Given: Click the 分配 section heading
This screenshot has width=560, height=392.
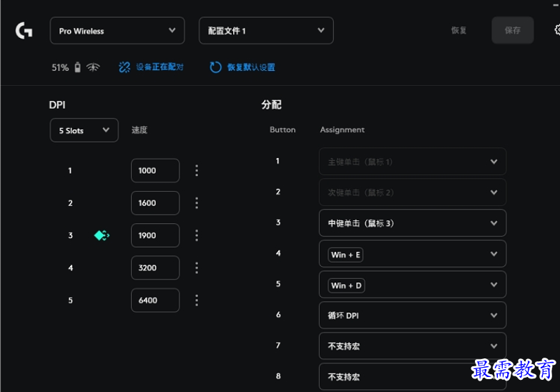Looking at the screenshot, I should pyautogui.click(x=272, y=104).
